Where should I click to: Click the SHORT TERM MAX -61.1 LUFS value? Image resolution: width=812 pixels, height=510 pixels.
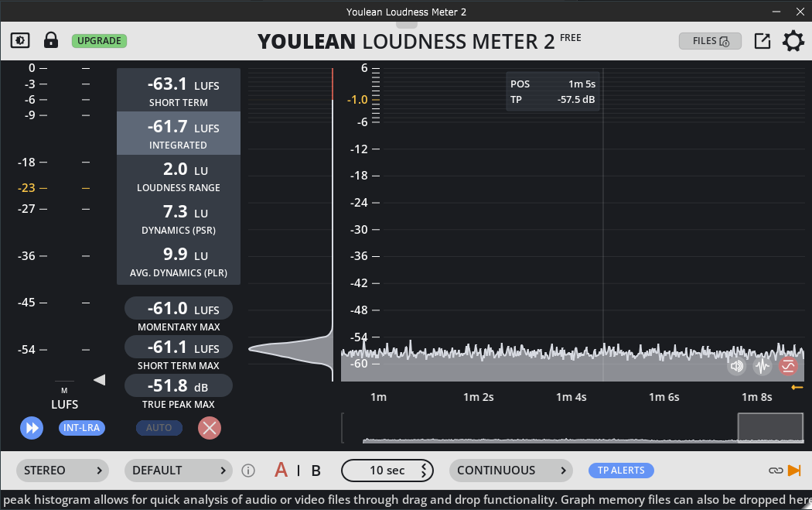pos(179,347)
